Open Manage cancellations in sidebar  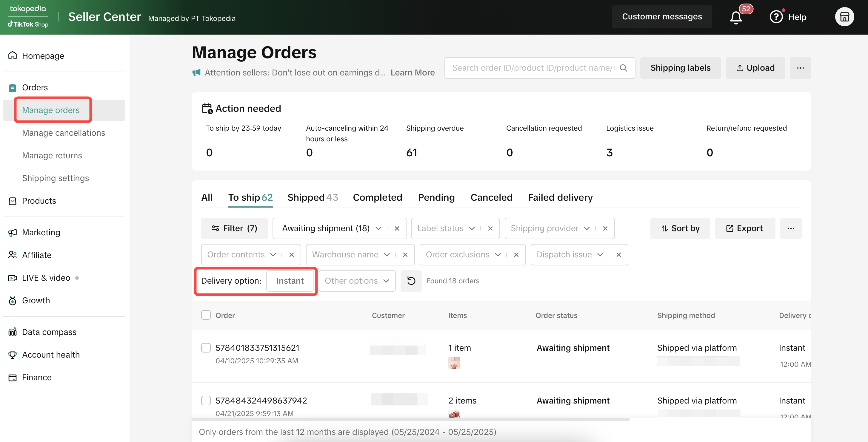point(63,133)
